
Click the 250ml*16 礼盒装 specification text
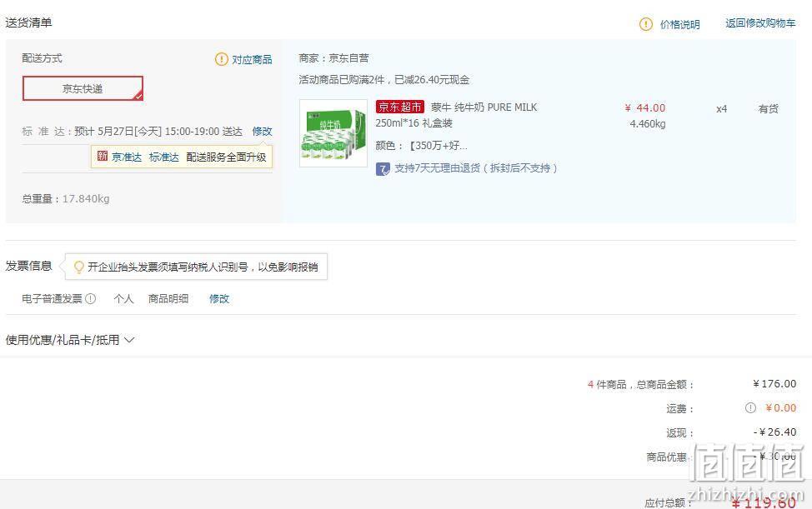(x=414, y=123)
